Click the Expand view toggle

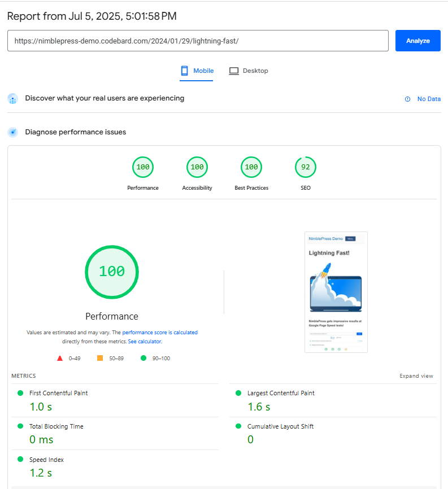click(x=416, y=376)
